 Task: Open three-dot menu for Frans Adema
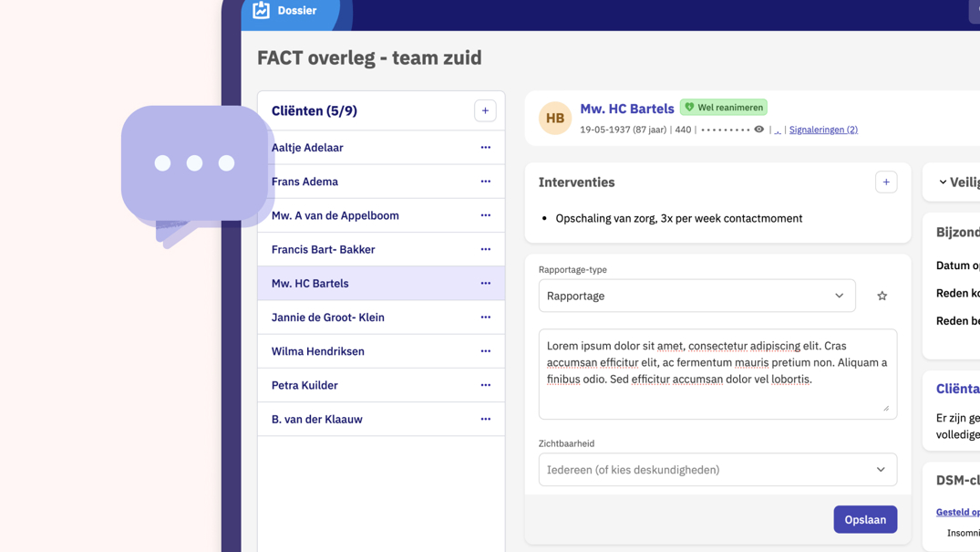(x=485, y=182)
